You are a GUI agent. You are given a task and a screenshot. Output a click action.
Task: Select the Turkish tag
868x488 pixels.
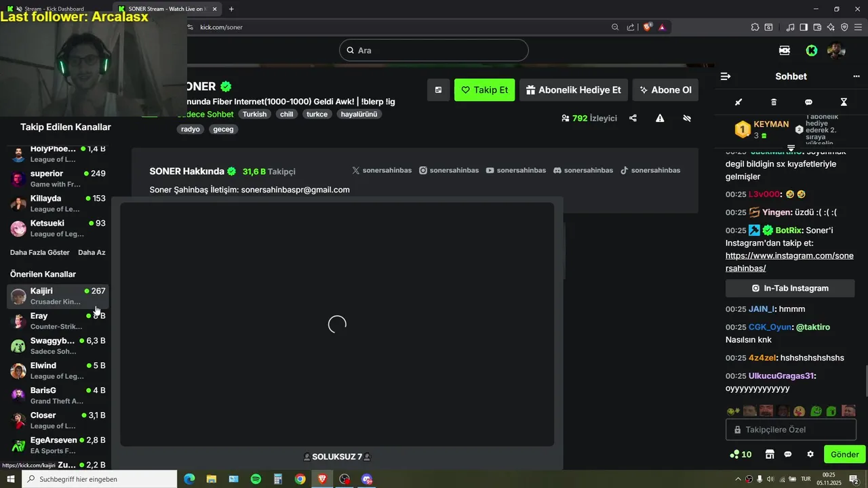tap(255, 115)
